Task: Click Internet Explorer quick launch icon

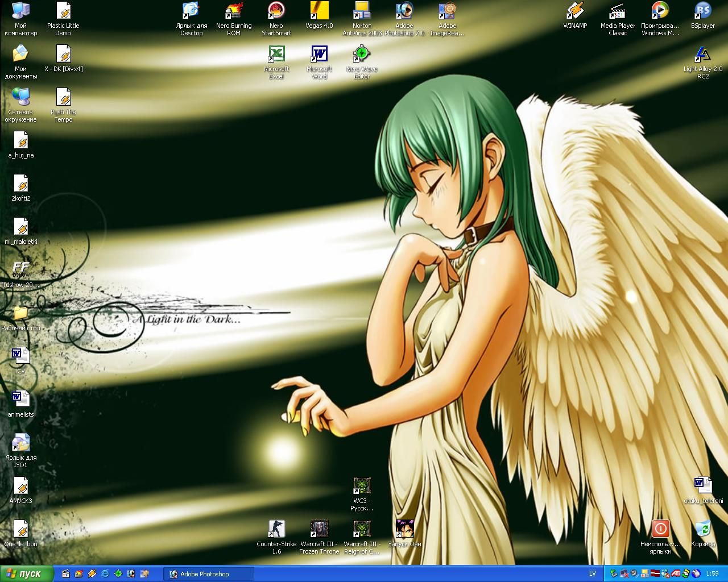Action: (x=105, y=574)
